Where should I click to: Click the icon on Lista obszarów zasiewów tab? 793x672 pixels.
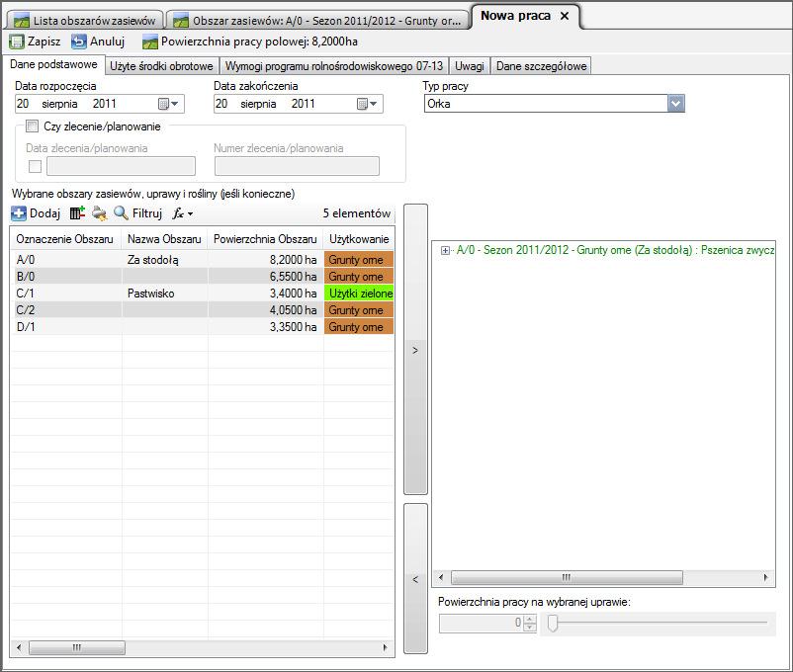(x=22, y=21)
